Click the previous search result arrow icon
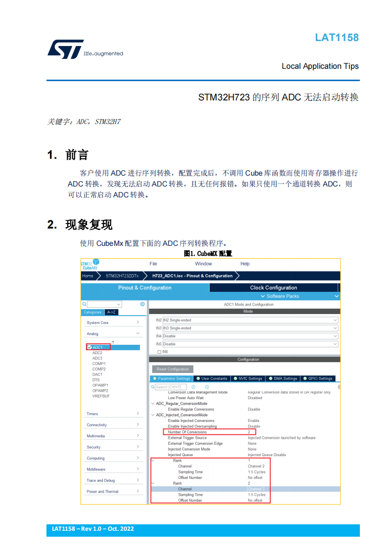The height and width of the screenshot is (555, 392). (x=193, y=387)
